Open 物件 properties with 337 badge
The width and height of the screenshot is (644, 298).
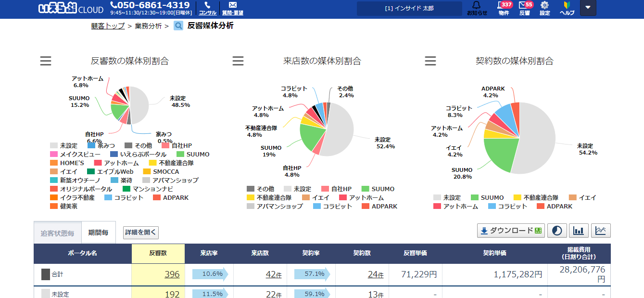point(504,8)
